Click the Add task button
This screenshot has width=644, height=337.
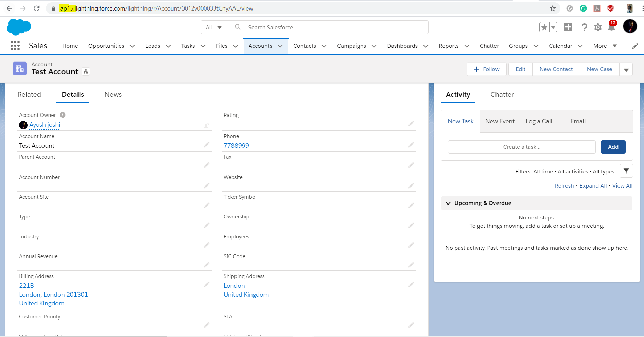point(613,147)
